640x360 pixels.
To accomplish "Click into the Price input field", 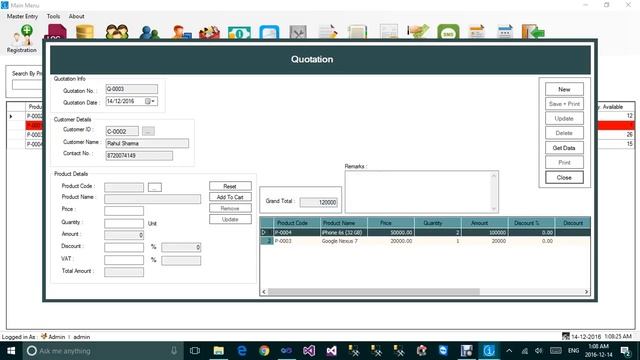I will click(x=124, y=211).
